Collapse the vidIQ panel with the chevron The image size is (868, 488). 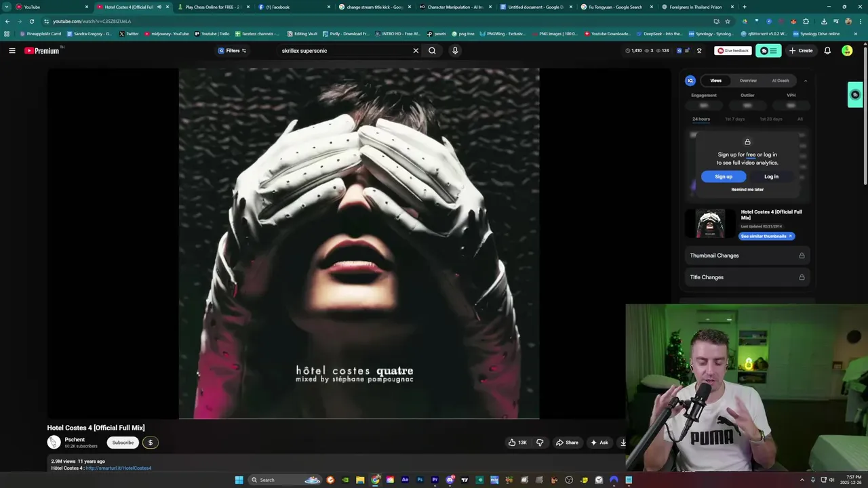click(x=806, y=81)
